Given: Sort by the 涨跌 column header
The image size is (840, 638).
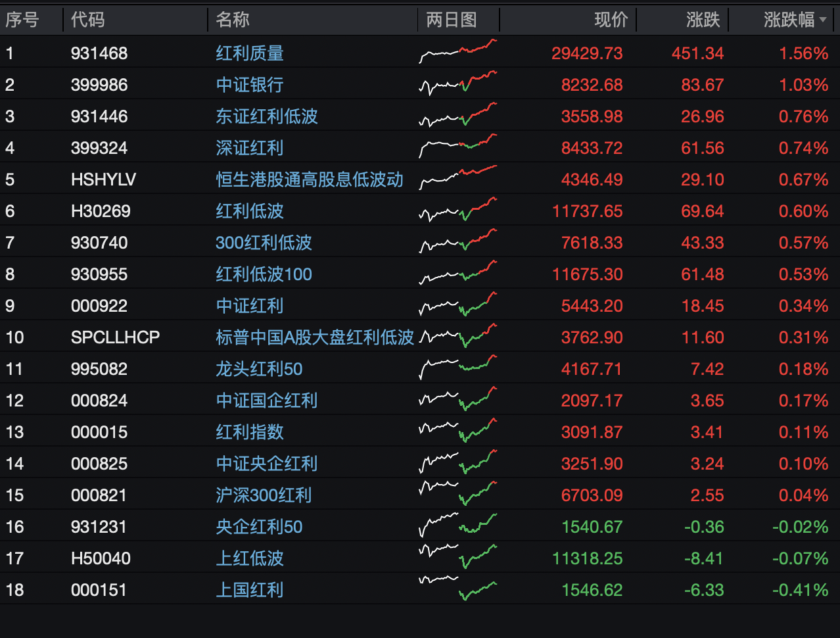Looking at the screenshot, I should pyautogui.click(x=703, y=20).
